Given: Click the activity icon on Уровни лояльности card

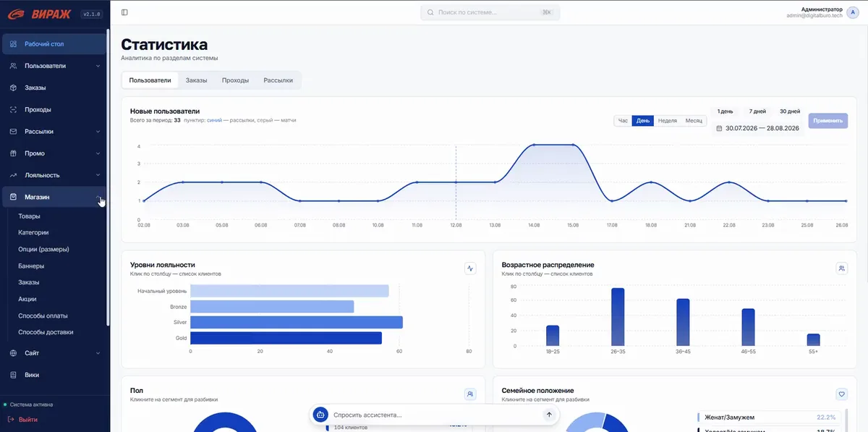Looking at the screenshot, I should coord(471,268).
